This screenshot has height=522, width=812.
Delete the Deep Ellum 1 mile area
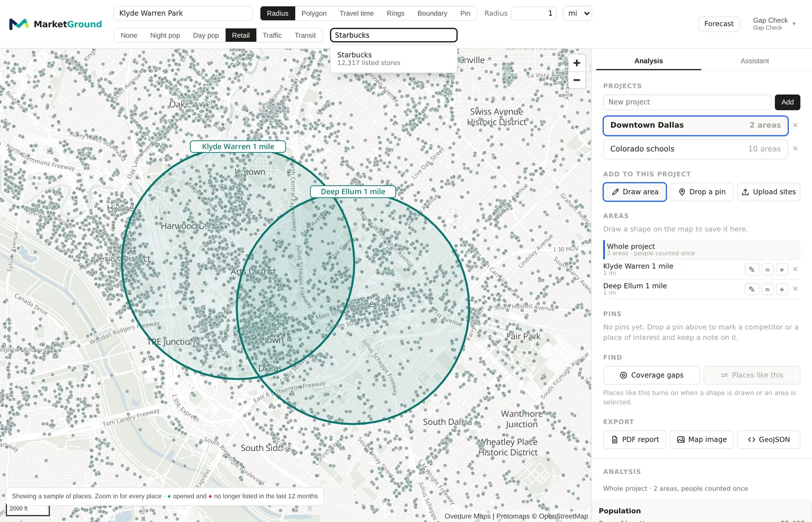(795, 289)
